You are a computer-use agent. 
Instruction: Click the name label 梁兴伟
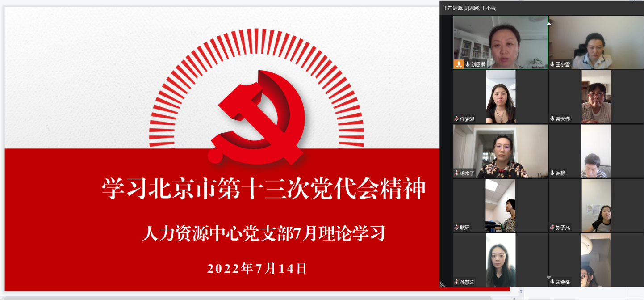tap(563, 119)
